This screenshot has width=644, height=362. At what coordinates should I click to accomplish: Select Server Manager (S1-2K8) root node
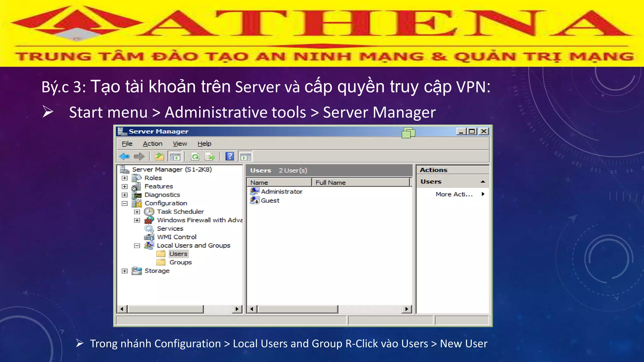tap(172, 169)
